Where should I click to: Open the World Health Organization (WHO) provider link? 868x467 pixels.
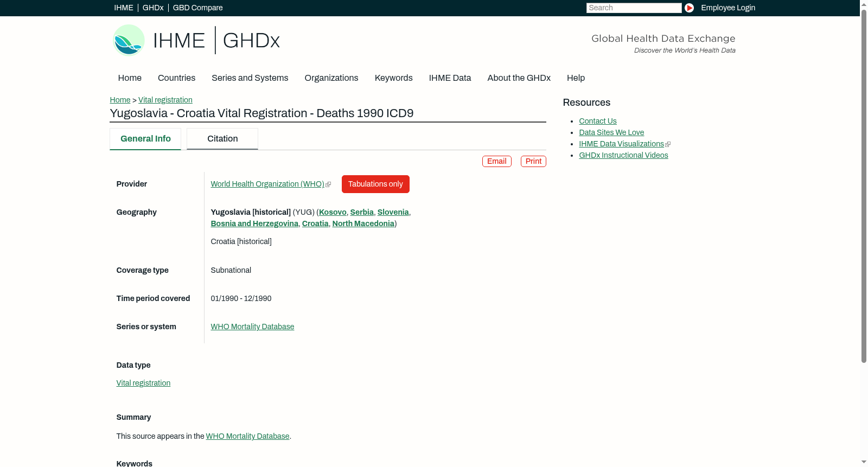point(267,184)
